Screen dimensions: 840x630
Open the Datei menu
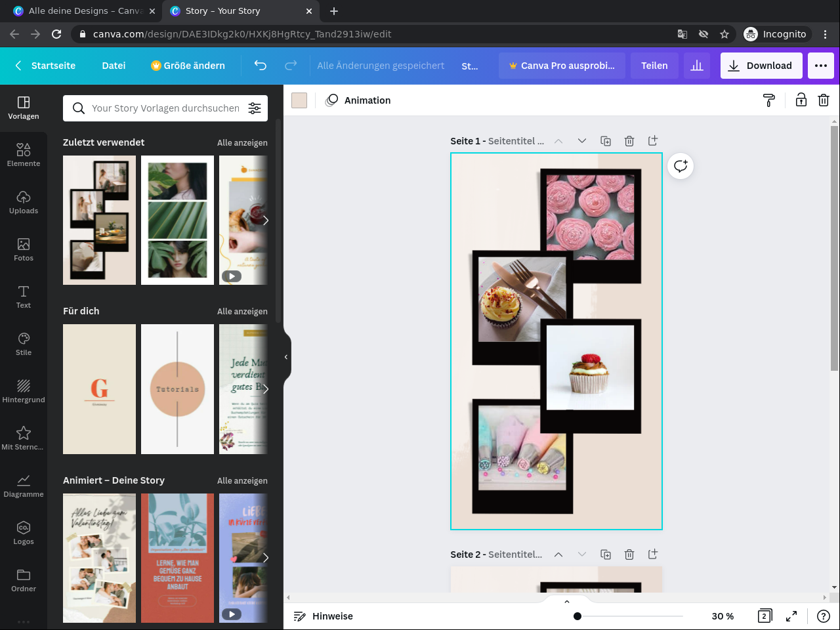pos(114,66)
